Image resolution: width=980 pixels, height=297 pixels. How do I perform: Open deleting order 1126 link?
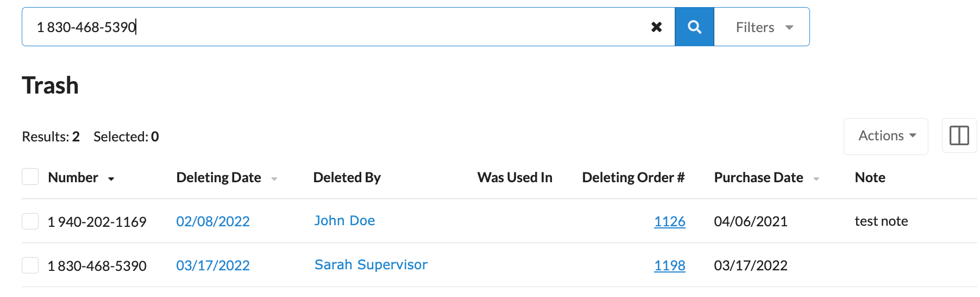coord(669,221)
